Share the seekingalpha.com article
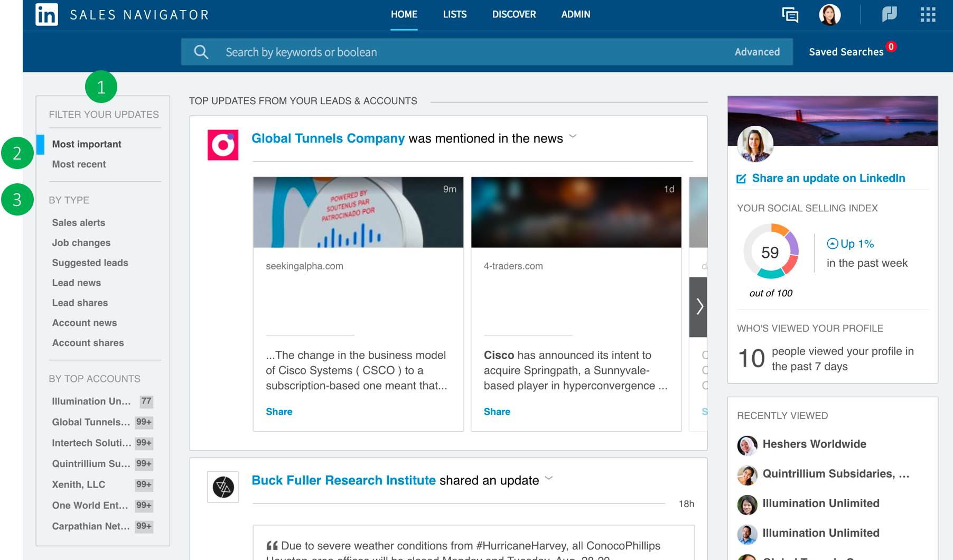Viewport: 953px width, 560px height. (x=279, y=412)
